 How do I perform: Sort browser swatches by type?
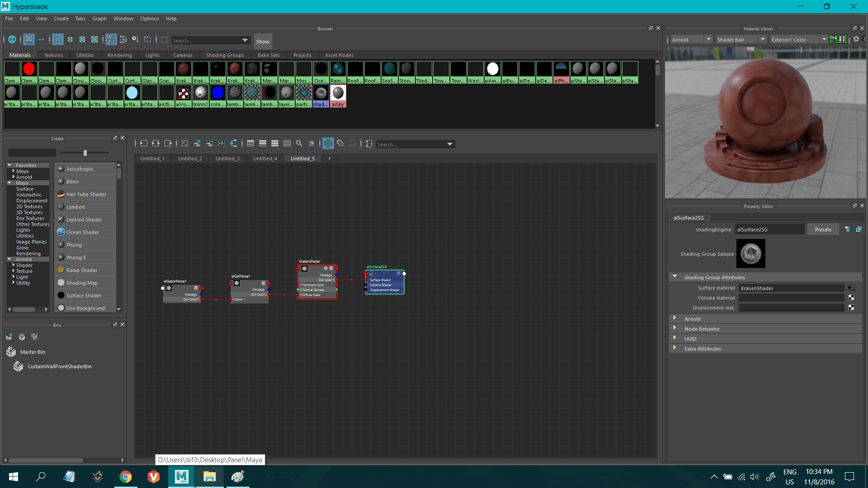pos(123,40)
